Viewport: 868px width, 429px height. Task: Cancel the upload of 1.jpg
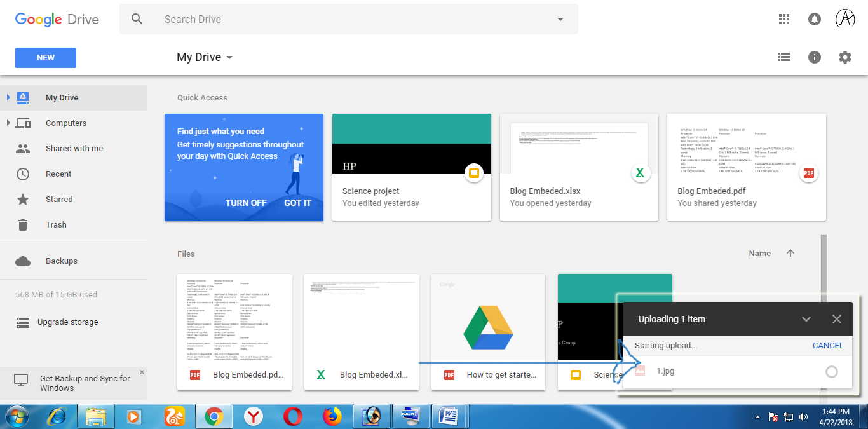827,345
